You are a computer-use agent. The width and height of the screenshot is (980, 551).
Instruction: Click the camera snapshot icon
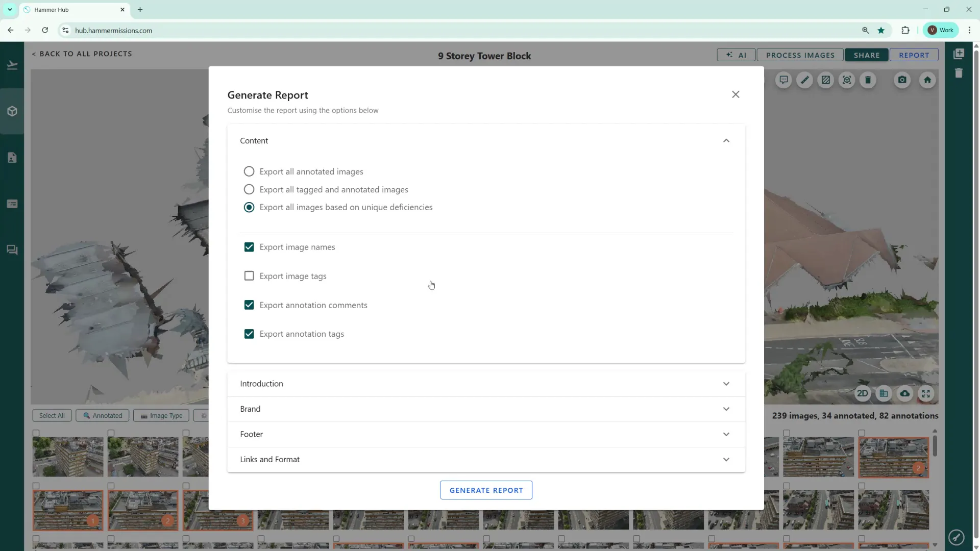pyautogui.click(x=902, y=80)
